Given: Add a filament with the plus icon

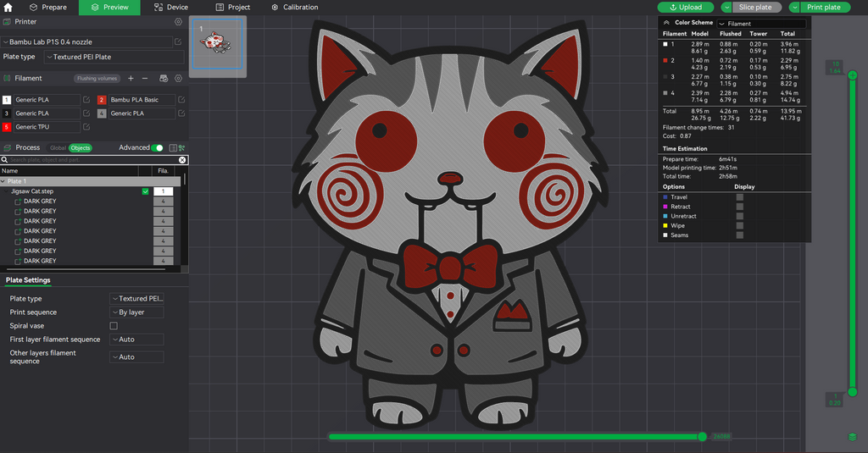Looking at the screenshot, I should pos(131,79).
